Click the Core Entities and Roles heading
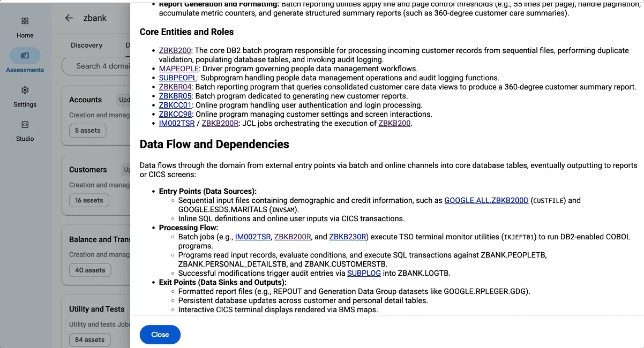The width and height of the screenshot is (644, 348). click(187, 32)
